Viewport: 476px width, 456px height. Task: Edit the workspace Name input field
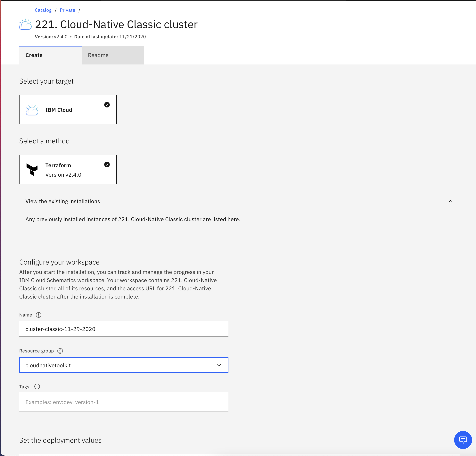pyautogui.click(x=124, y=329)
